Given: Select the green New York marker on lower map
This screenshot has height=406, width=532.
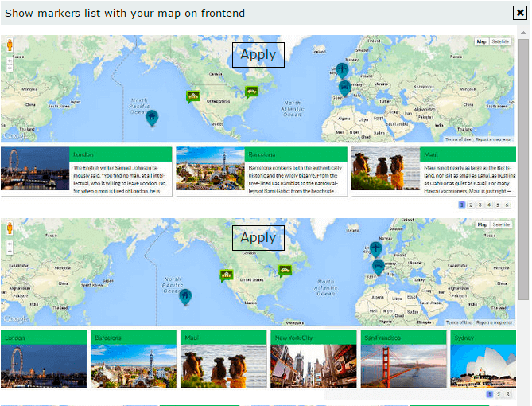Looking at the screenshot, I should click(x=285, y=270).
